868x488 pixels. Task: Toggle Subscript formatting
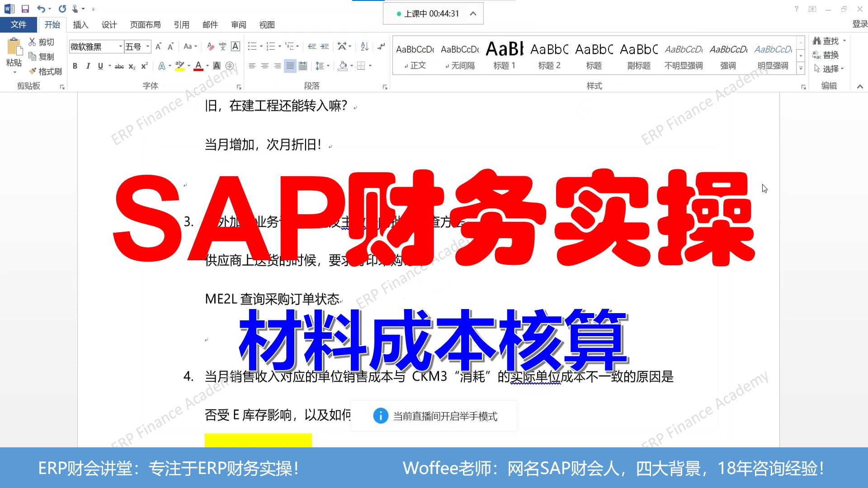pos(132,66)
